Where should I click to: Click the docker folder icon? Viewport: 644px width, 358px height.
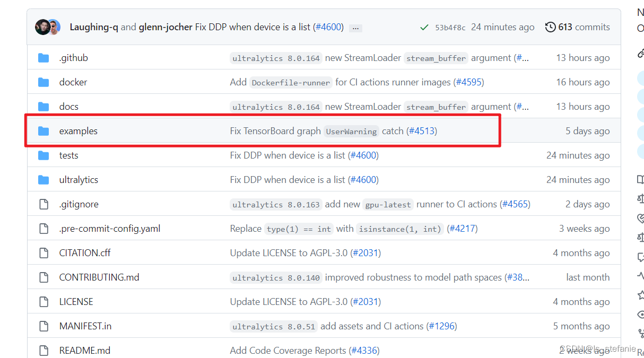[43, 82]
